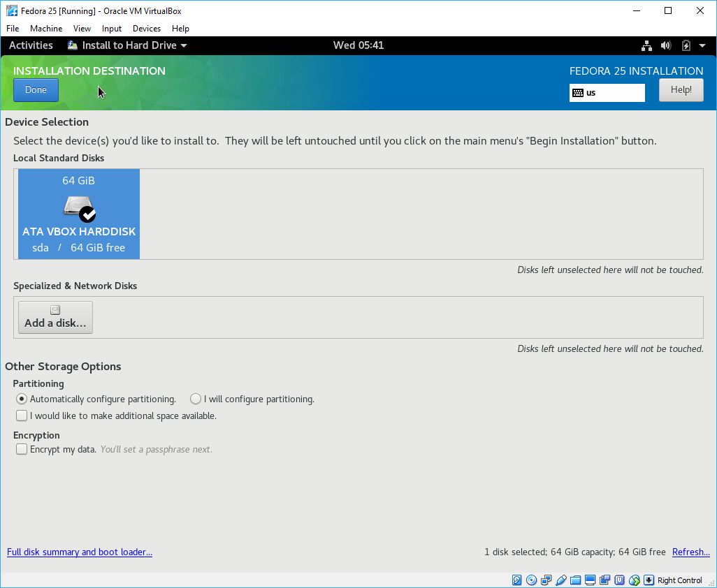Select Automatically configure partitioning

[x=96, y=399]
